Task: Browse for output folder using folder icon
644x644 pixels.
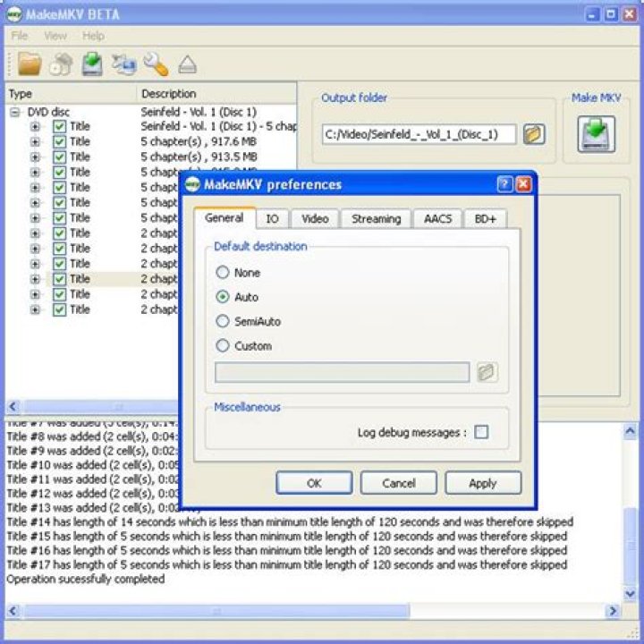Action: [x=534, y=134]
